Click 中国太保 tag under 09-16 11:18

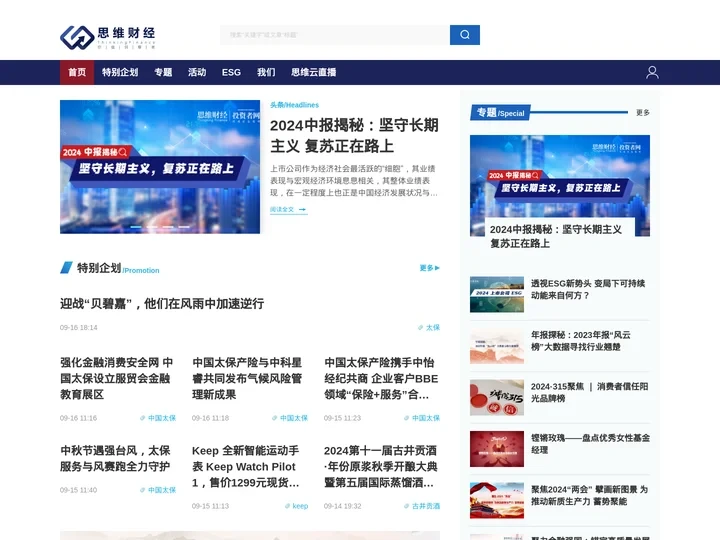pos(290,418)
